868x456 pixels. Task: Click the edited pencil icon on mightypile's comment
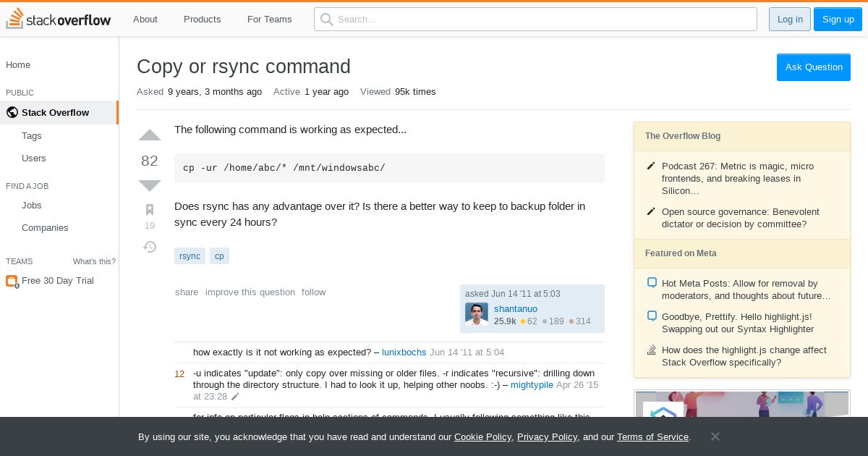(235, 397)
